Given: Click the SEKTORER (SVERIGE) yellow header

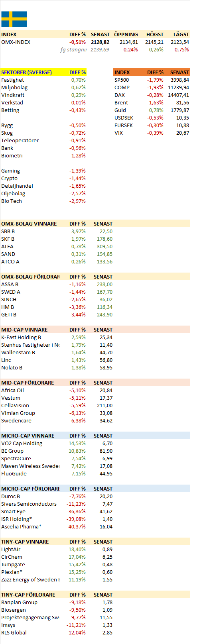Looking at the screenshot, I should click(x=26, y=72).
